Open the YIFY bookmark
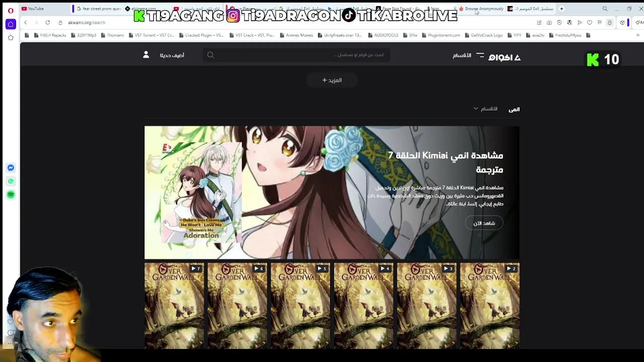 514,35
